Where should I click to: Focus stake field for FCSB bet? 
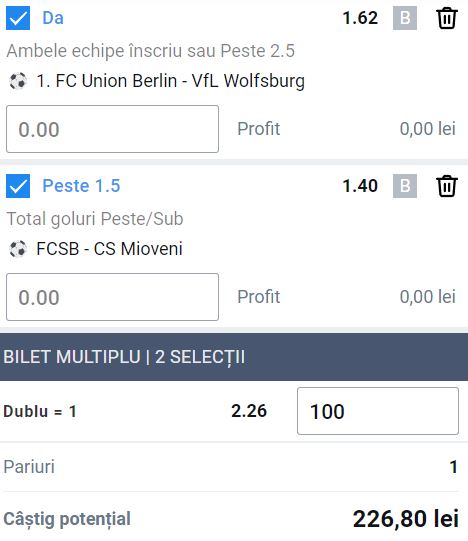pos(113,297)
